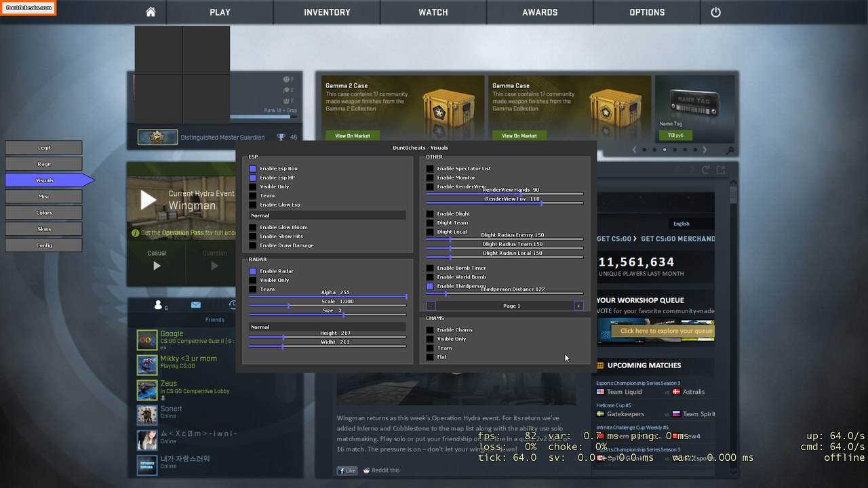
Task: Open news page in external browser icon
Action: pos(721,169)
